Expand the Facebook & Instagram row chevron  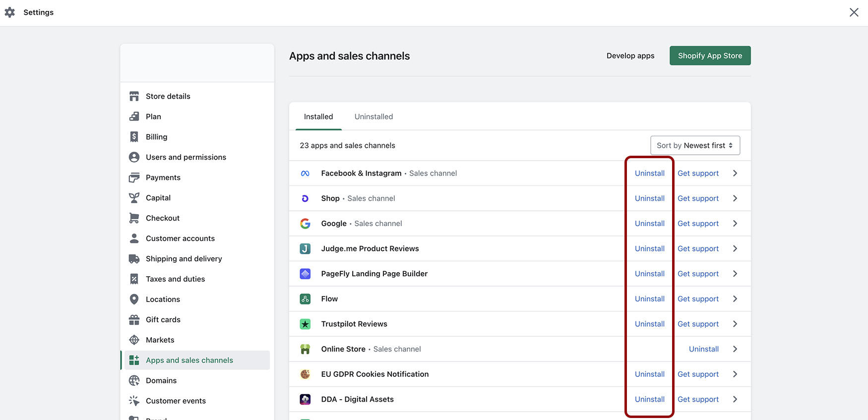coord(735,173)
